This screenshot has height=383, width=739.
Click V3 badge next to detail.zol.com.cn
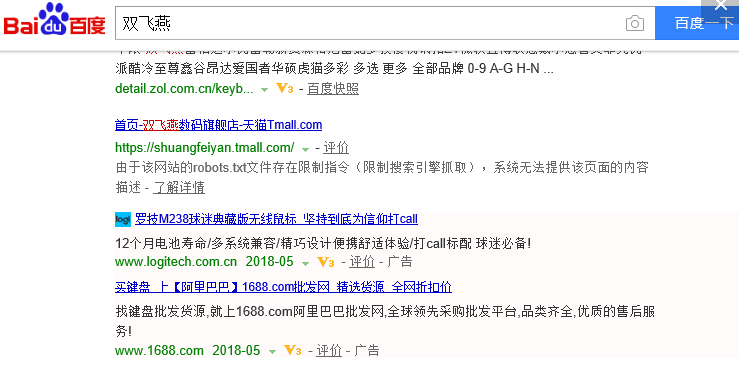click(285, 88)
